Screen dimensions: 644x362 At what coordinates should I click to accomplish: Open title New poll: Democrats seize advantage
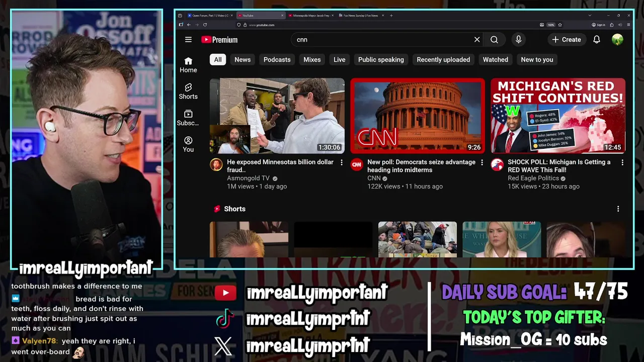point(421,166)
